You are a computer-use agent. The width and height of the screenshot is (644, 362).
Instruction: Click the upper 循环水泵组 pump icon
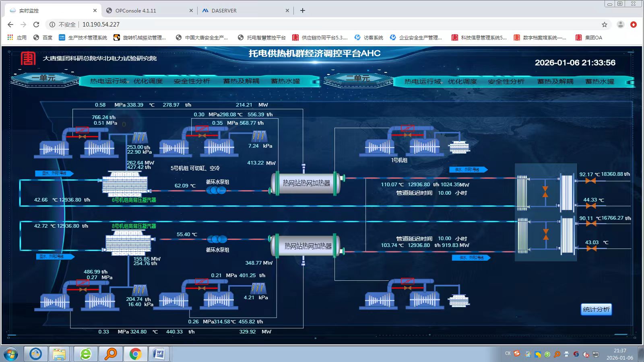coord(216,190)
